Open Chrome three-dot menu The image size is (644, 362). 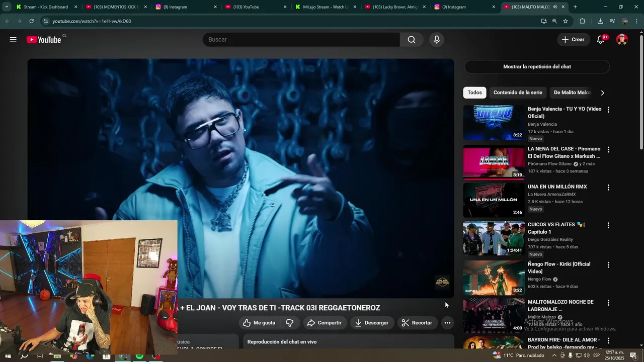tap(636, 21)
